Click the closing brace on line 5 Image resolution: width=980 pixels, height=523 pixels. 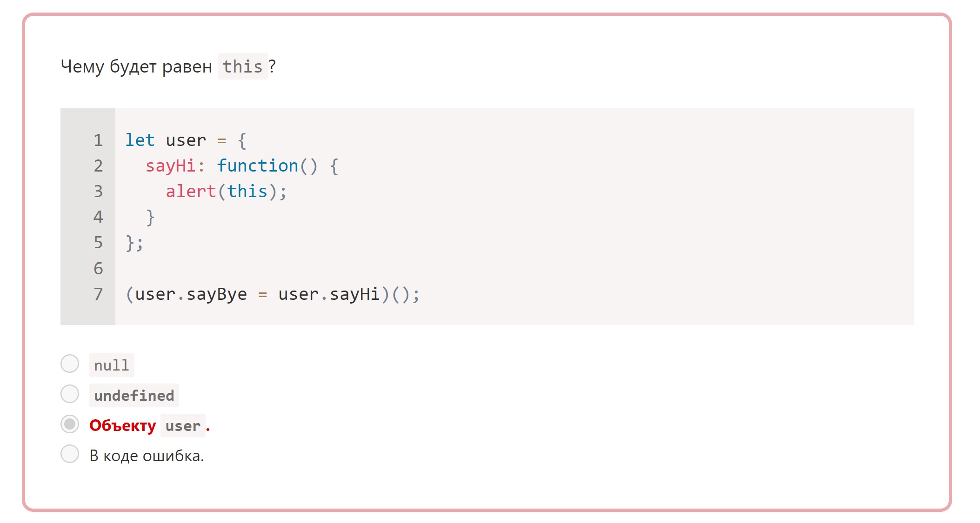click(x=130, y=242)
